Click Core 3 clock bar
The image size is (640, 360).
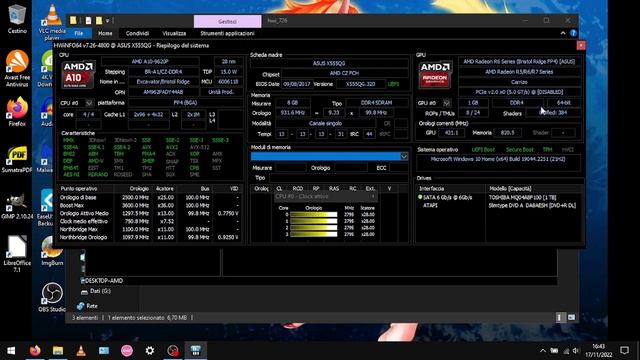tap(313, 234)
